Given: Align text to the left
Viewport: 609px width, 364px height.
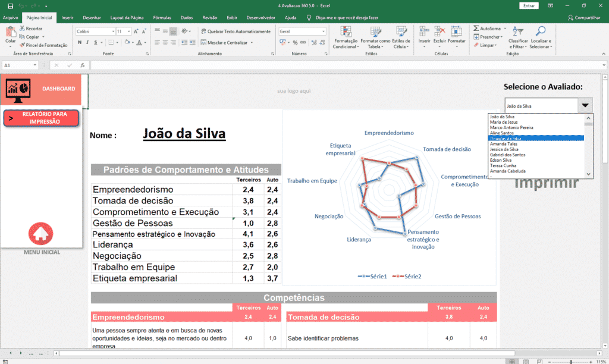Looking at the screenshot, I should [x=157, y=42].
